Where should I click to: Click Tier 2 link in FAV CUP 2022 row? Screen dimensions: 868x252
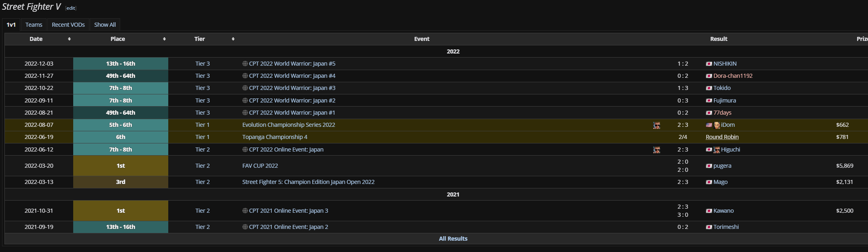tap(202, 166)
